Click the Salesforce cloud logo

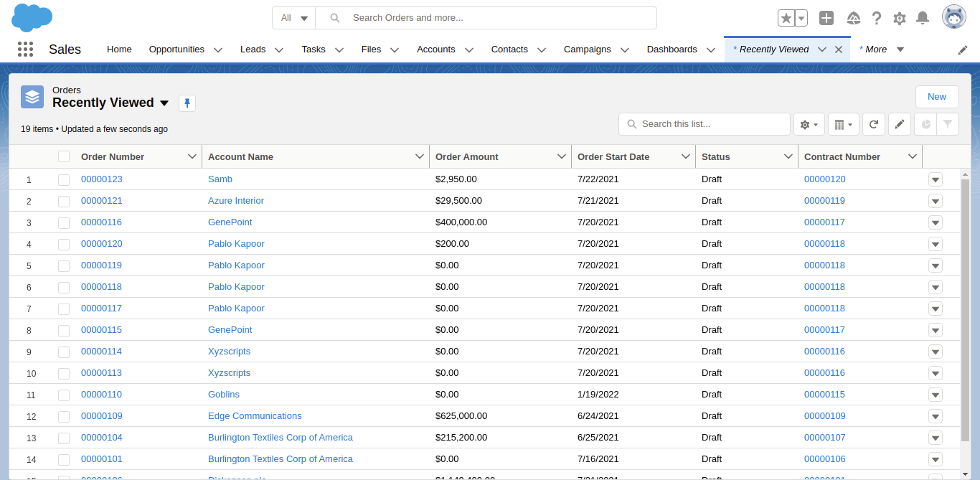pyautogui.click(x=32, y=17)
